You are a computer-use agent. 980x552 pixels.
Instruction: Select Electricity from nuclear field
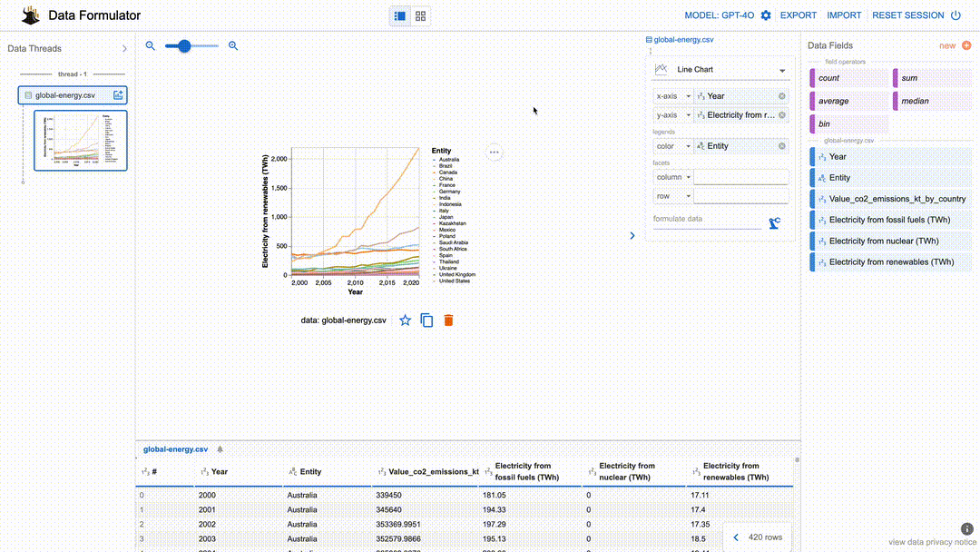coord(891,241)
